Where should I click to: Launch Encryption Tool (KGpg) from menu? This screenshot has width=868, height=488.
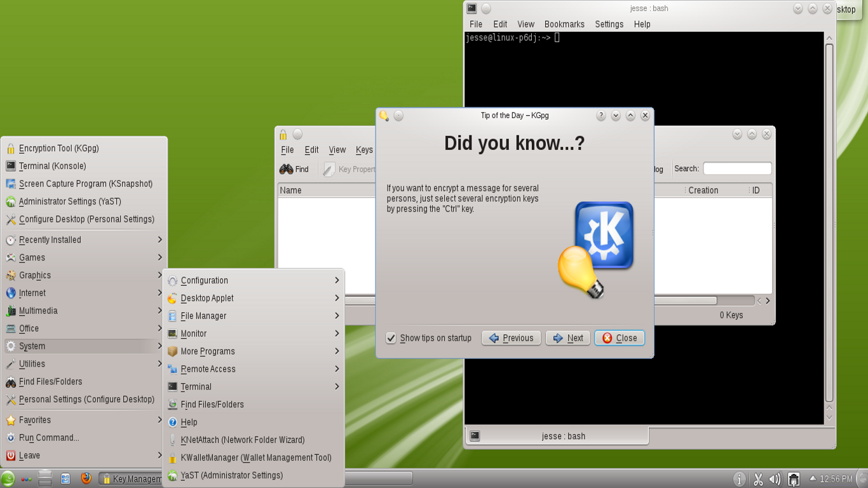click(x=85, y=148)
